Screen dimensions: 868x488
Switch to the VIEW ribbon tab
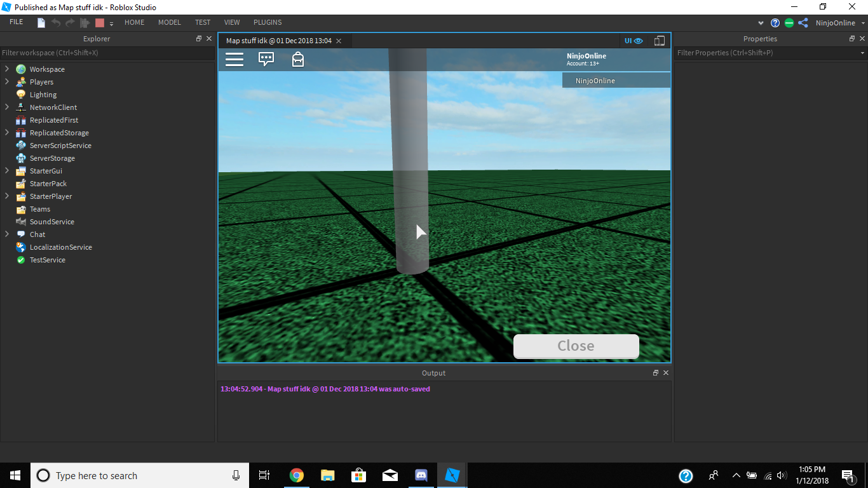pos(232,22)
